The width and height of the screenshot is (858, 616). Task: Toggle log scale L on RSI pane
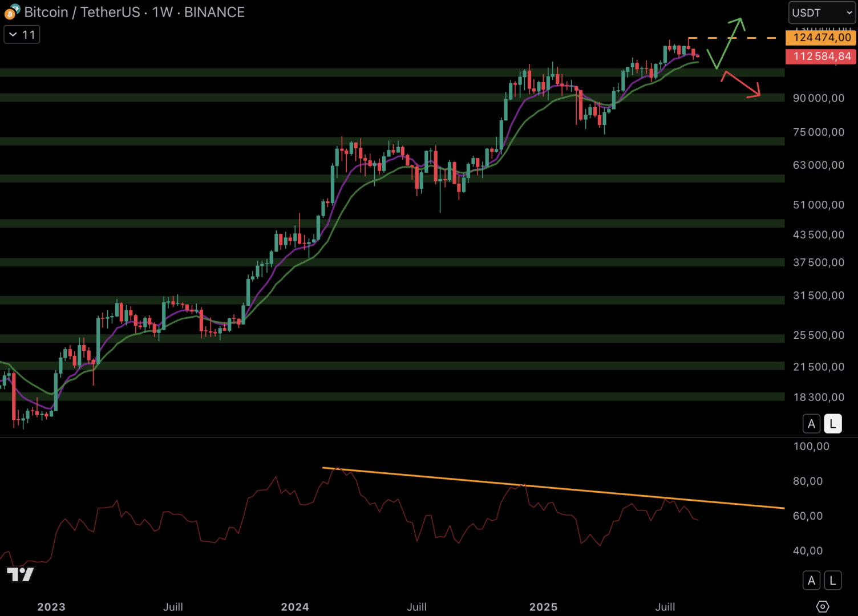[833, 581]
